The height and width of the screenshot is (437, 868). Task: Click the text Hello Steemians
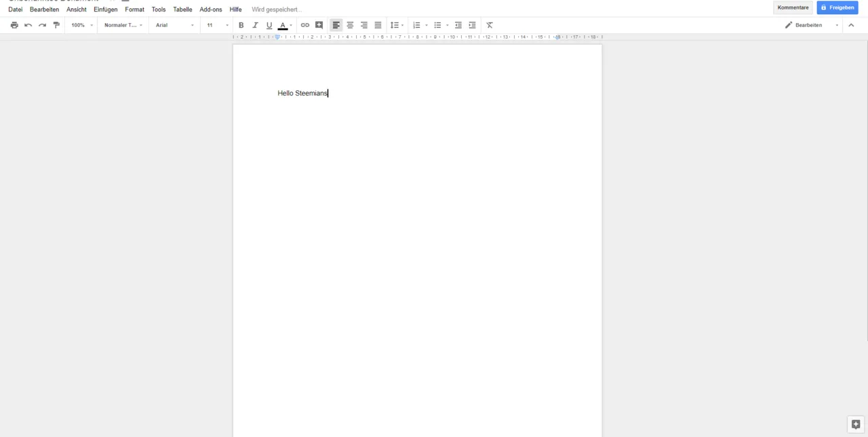[x=302, y=93]
